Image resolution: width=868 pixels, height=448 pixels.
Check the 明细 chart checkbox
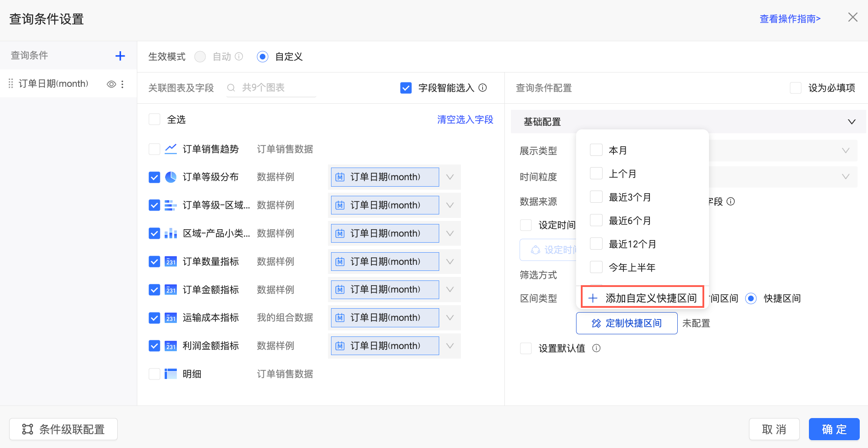coord(154,374)
